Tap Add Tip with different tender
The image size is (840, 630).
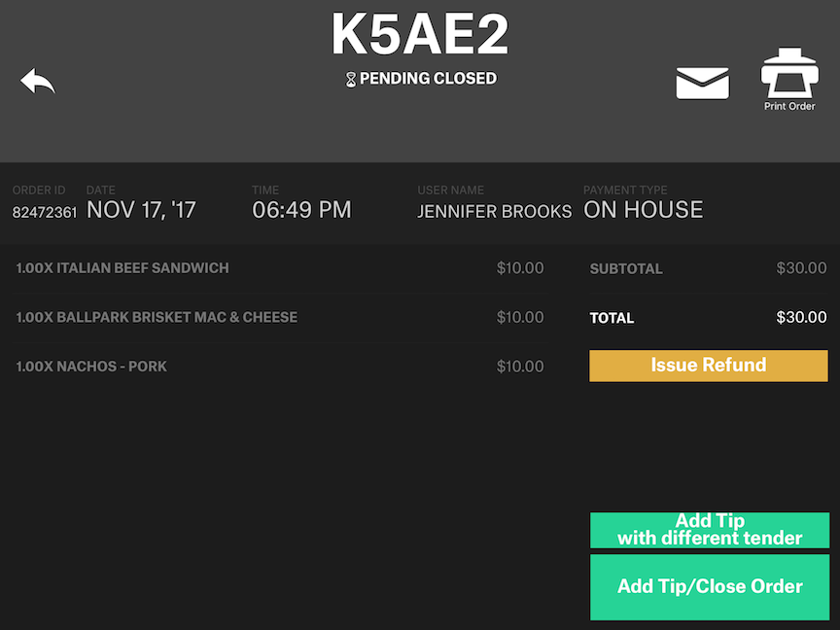coord(710,530)
